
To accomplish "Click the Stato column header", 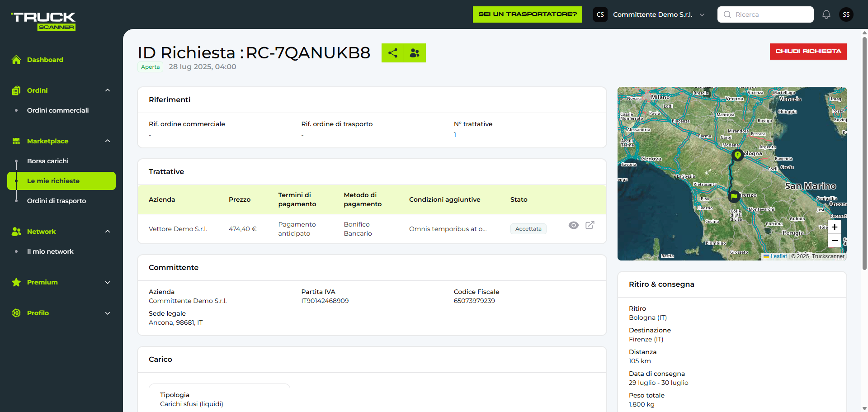I will [519, 199].
